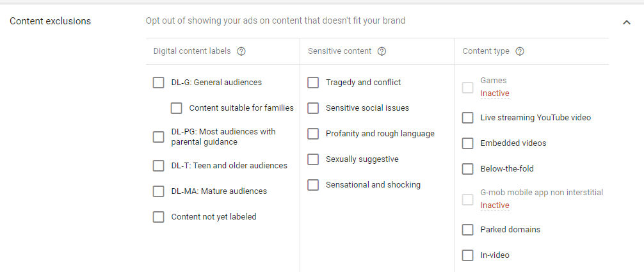Exclude Tragedy and conflict content
Image resolution: width=644 pixels, height=272 pixels.
313,83
